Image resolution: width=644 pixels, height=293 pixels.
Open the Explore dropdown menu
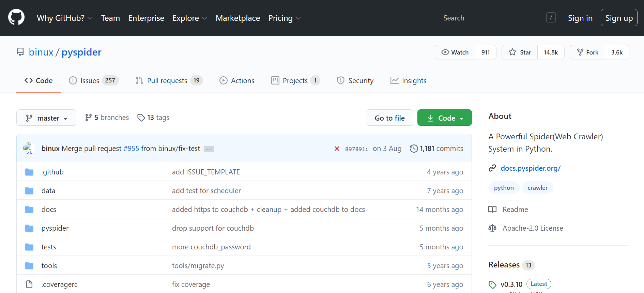pos(190,18)
